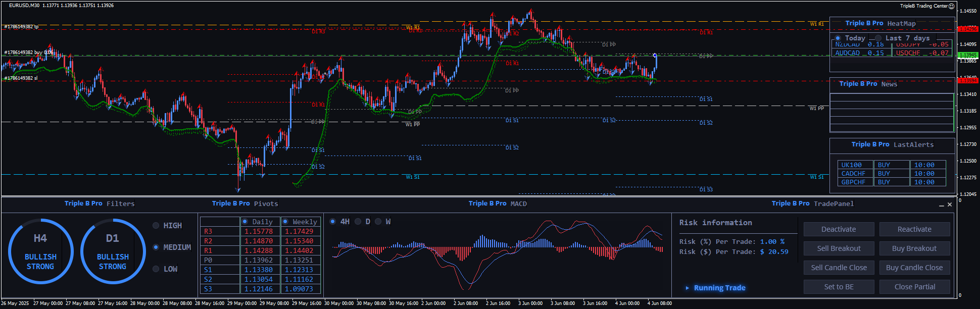Set the filter to HIGH
Viewport: 980px width, 309px height.
pyautogui.click(x=156, y=226)
